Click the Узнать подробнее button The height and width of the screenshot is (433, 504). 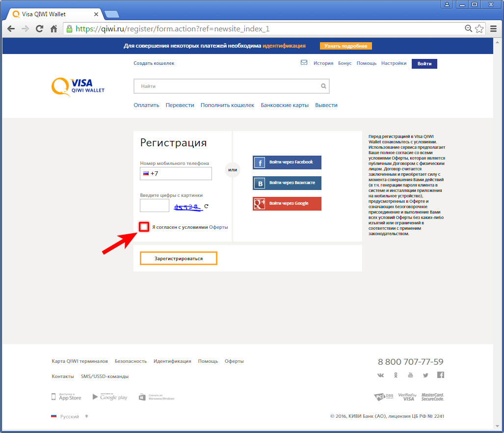[346, 46]
